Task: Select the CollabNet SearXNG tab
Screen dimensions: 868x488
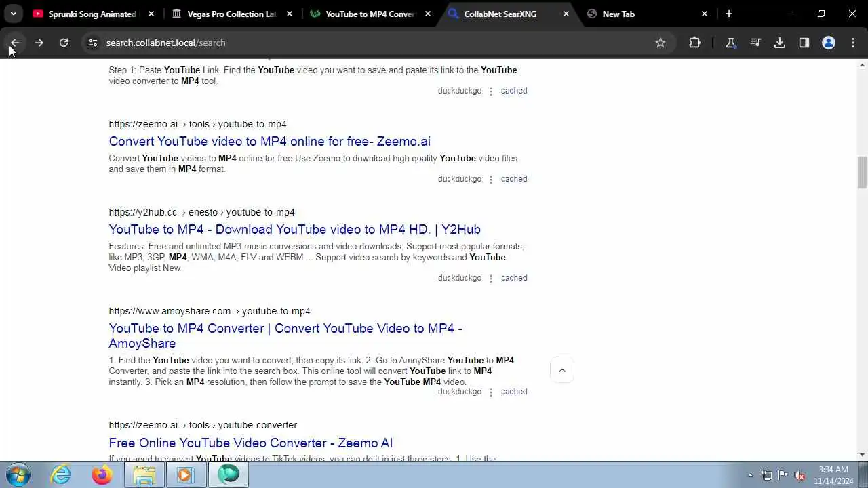Action: (500, 14)
